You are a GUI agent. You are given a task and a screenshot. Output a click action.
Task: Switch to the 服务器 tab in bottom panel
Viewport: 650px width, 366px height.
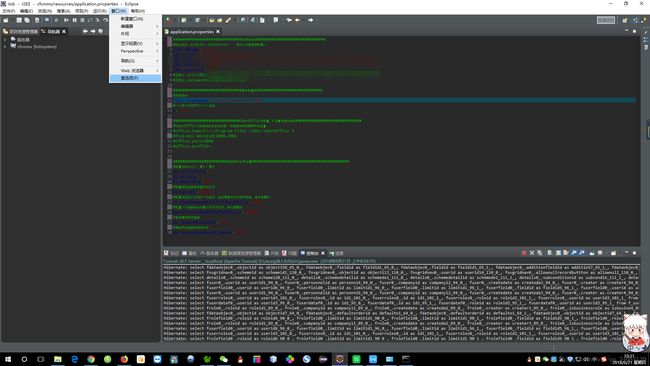[209, 253]
